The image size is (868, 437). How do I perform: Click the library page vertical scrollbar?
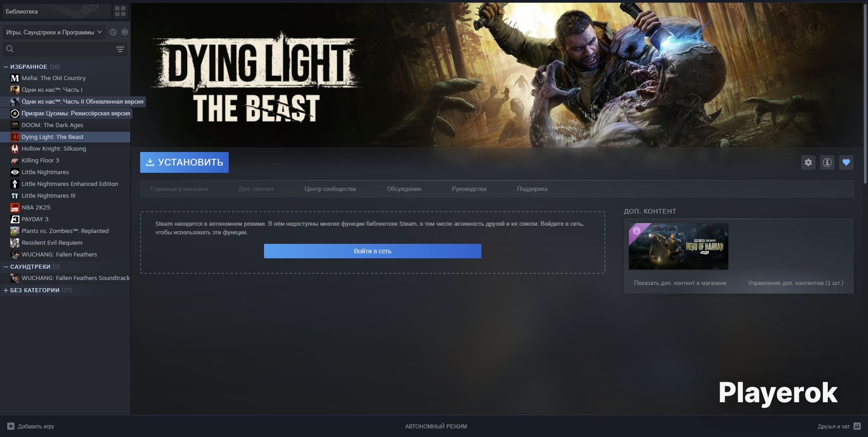point(865,94)
